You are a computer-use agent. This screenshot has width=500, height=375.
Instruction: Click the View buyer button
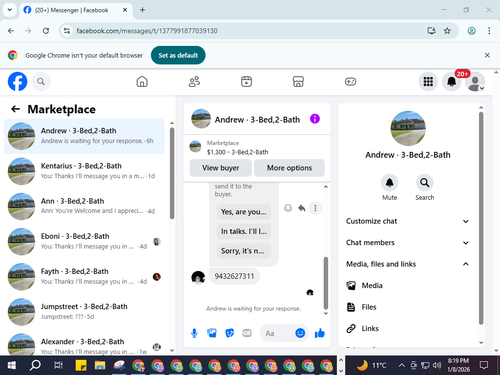click(220, 168)
